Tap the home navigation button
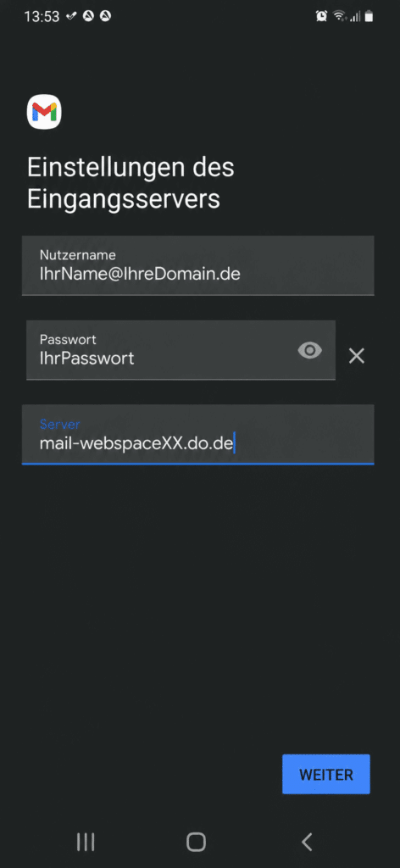This screenshot has height=868, width=400. point(196,842)
